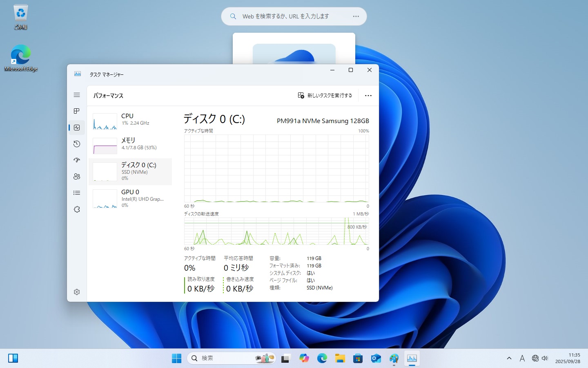Screen dimensions: 588x368
Task: Show hidden system tray icons chevron
Action: (x=509, y=358)
